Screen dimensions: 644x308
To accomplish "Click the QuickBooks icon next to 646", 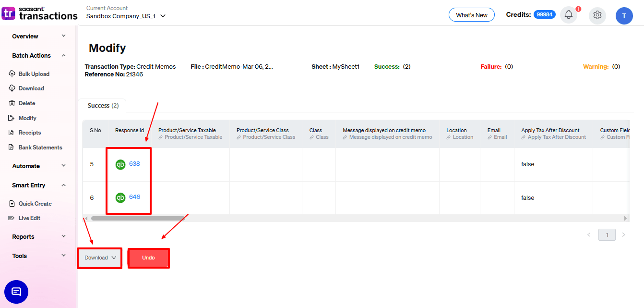I will tap(120, 197).
